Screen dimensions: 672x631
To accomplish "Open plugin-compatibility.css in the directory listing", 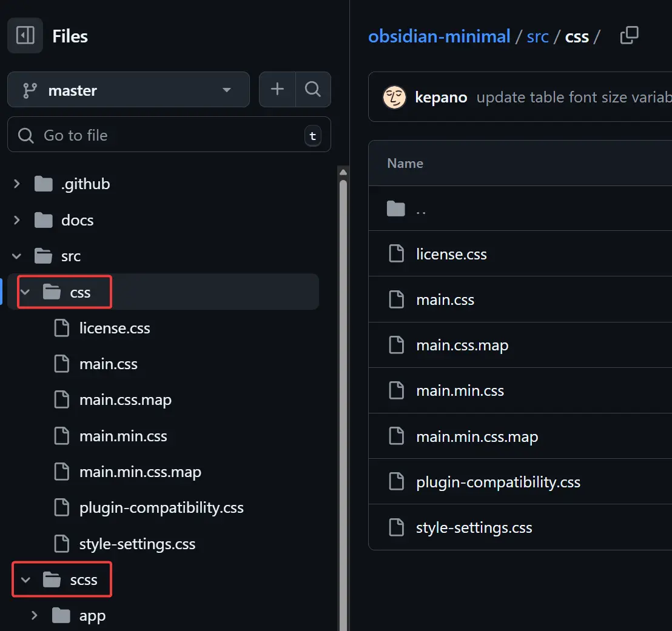I will point(498,482).
